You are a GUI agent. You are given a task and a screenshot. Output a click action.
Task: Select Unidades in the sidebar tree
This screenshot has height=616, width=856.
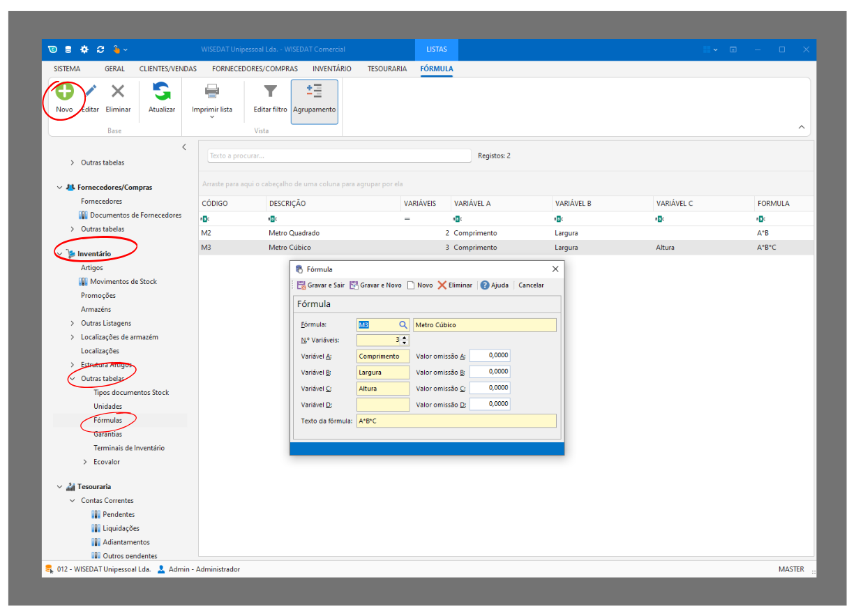107,406
